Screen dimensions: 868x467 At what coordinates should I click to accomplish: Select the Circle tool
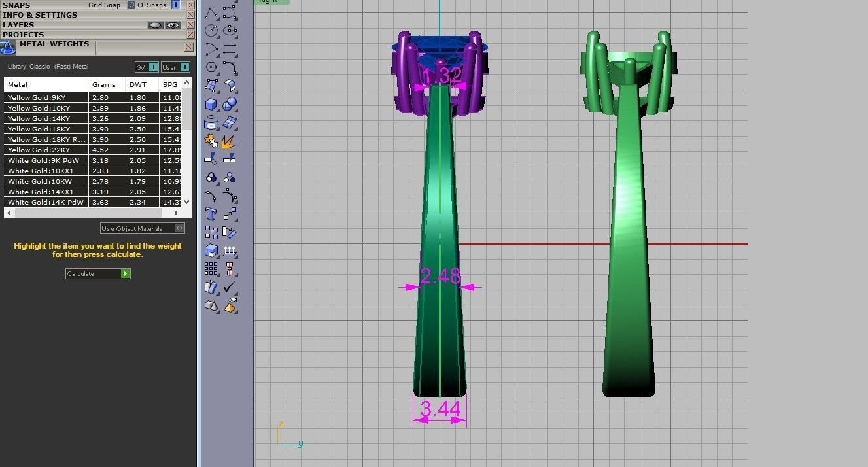coord(212,31)
